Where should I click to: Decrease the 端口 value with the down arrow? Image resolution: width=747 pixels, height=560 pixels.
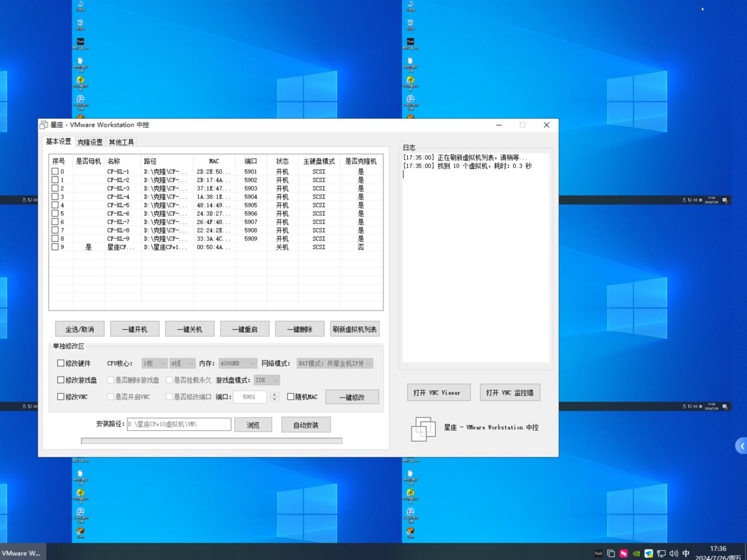pyautogui.click(x=274, y=400)
